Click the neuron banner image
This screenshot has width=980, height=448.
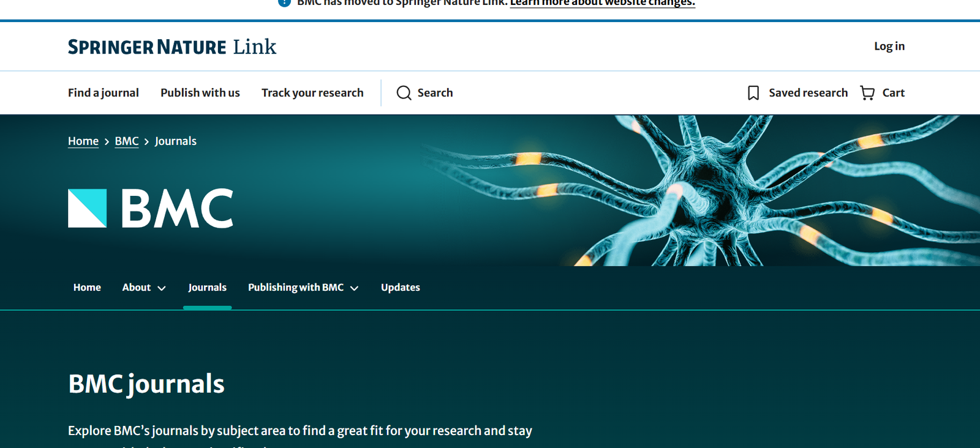(x=704, y=190)
